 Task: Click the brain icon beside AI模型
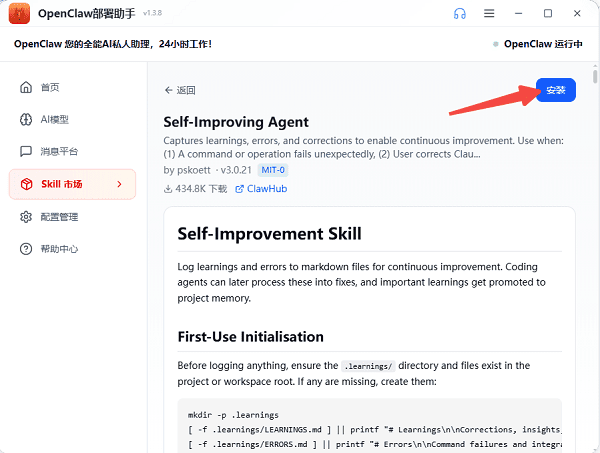tap(26, 119)
